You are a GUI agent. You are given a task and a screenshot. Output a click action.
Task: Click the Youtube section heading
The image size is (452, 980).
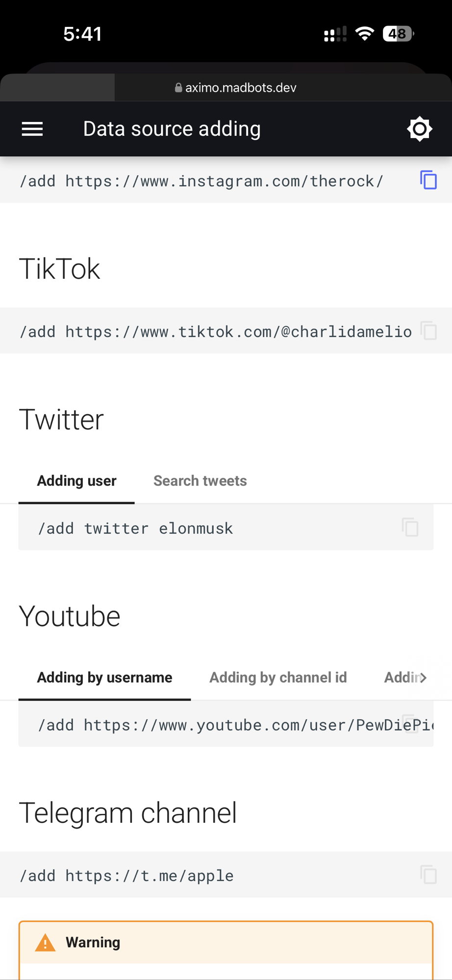(70, 616)
